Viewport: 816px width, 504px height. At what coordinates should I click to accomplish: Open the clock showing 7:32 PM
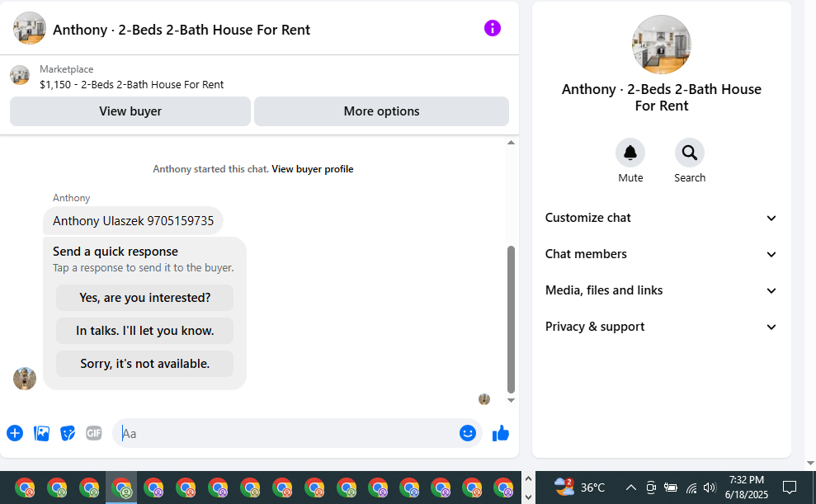746,488
